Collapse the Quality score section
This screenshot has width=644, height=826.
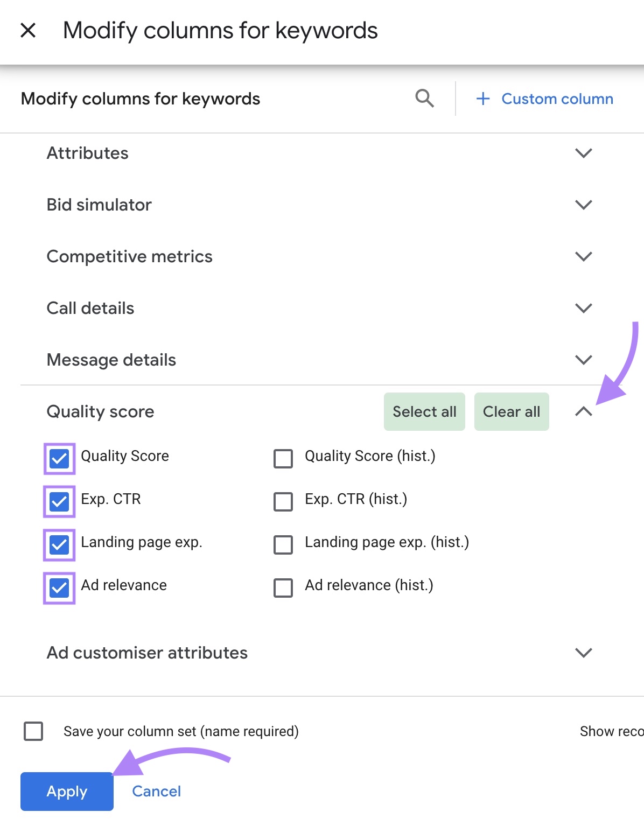tap(583, 412)
